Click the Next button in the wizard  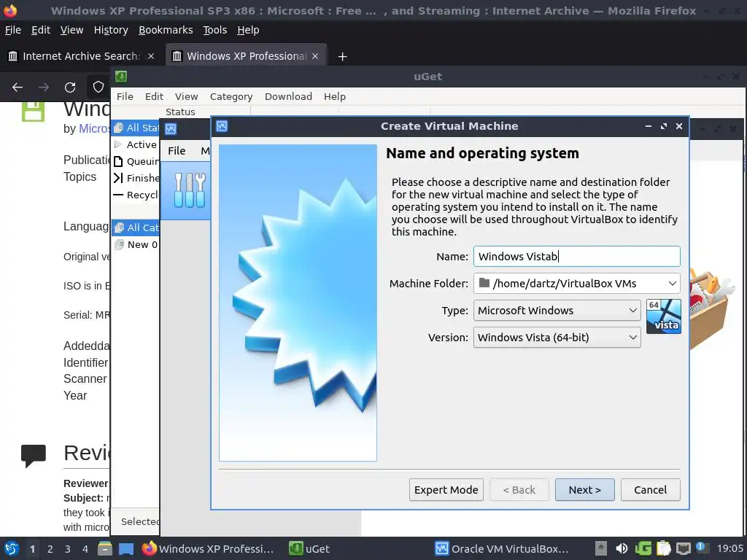pos(584,489)
